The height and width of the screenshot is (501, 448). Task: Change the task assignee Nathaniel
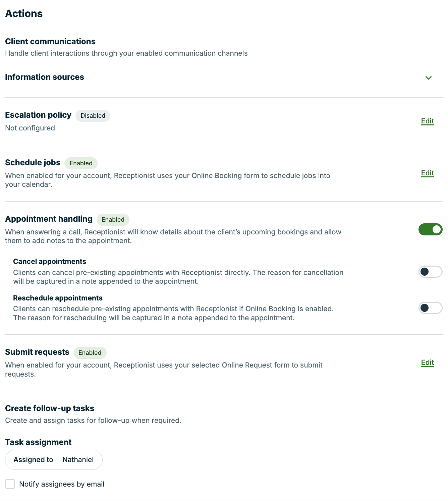pos(78,459)
